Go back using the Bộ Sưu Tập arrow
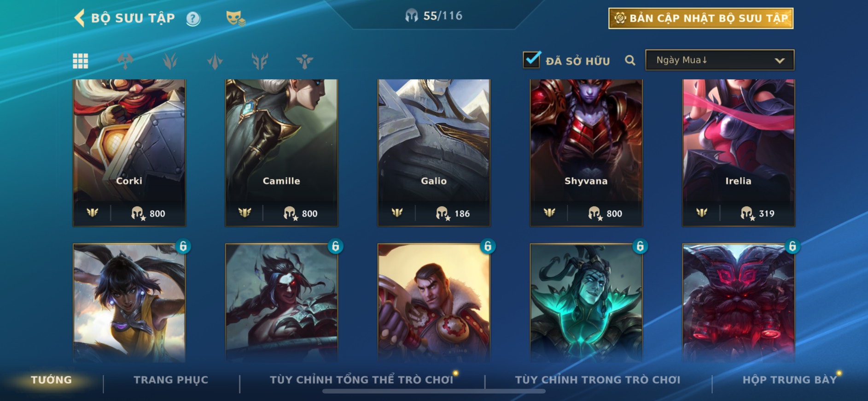This screenshot has height=401, width=868. coord(79,18)
